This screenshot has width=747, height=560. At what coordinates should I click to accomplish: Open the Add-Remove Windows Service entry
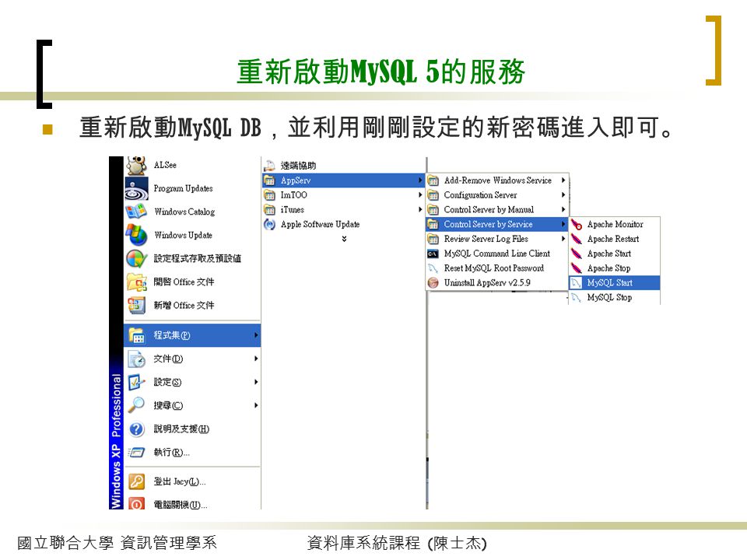(497, 180)
